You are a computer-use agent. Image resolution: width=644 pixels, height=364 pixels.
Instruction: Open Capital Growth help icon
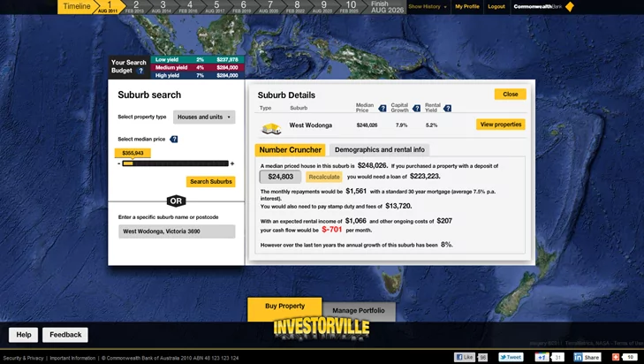click(x=416, y=108)
